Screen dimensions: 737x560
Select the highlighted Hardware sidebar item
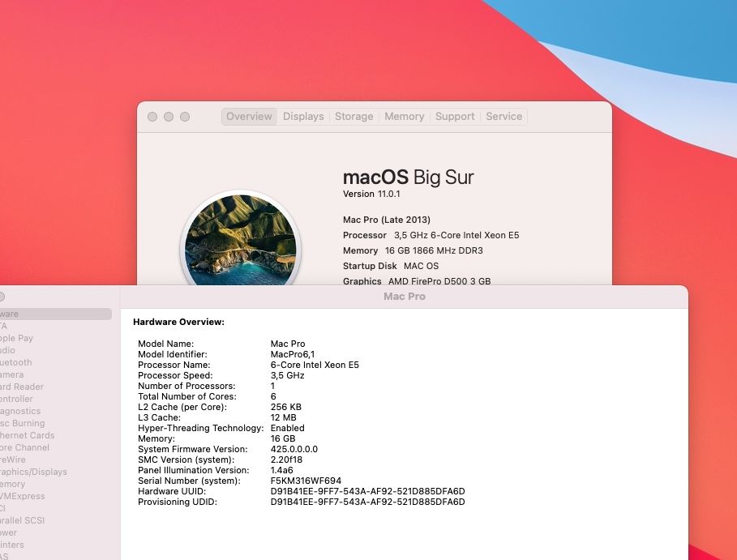click(x=55, y=314)
